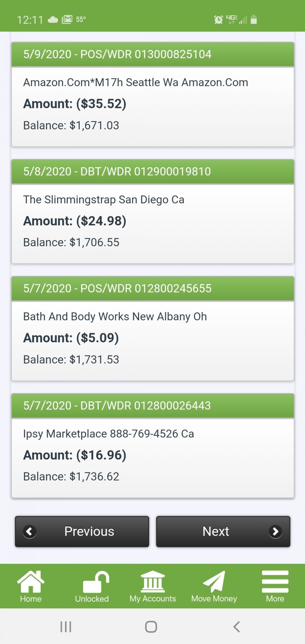Open Android recent apps button
The width and height of the screenshot is (305, 644).
(x=66, y=627)
